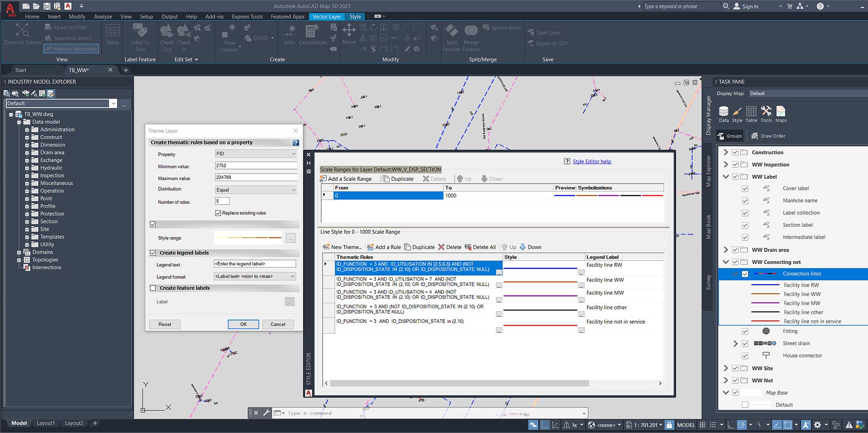Image resolution: width=868 pixels, height=433 pixels.
Task: Click the Style range color ramp
Action: click(248, 238)
